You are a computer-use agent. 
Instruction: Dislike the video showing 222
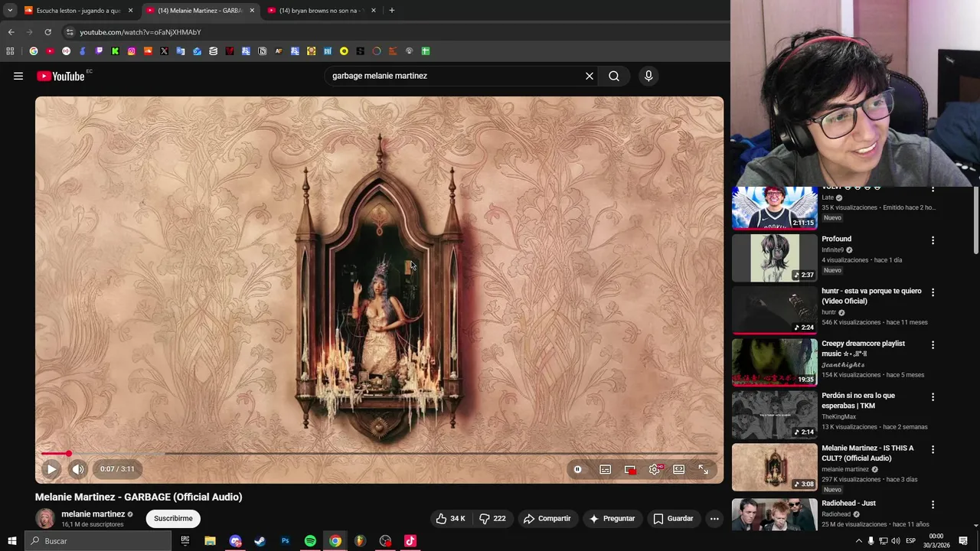pos(492,518)
